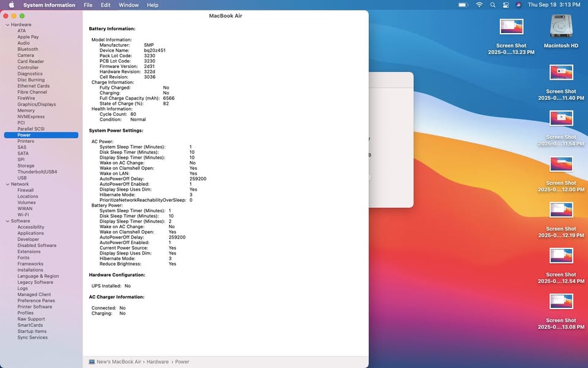Viewport: 588px width, 368px height.
Task: Collapse the Software sidebar group
Action: (7, 221)
